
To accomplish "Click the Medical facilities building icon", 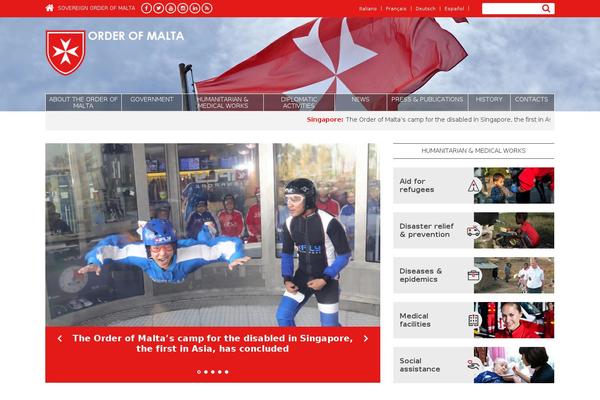I will tap(474, 320).
